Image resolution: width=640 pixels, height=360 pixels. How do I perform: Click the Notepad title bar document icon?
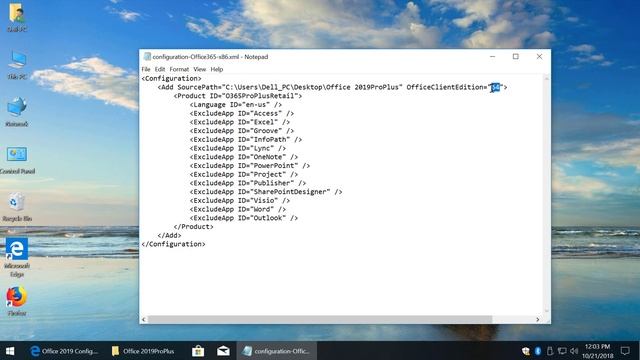pyautogui.click(x=147, y=57)
